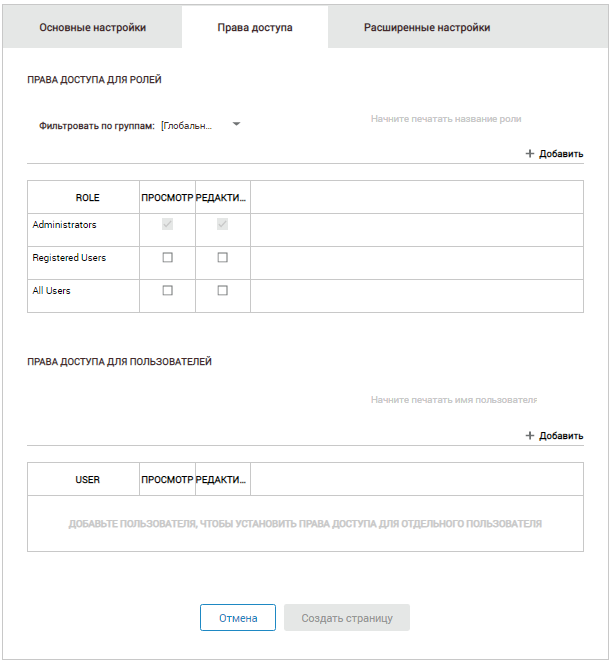Image resolution: width=615 pixels, height=663 pixels.
Task: Open the role group filter dropdown
Action: [x=236, y=125]
